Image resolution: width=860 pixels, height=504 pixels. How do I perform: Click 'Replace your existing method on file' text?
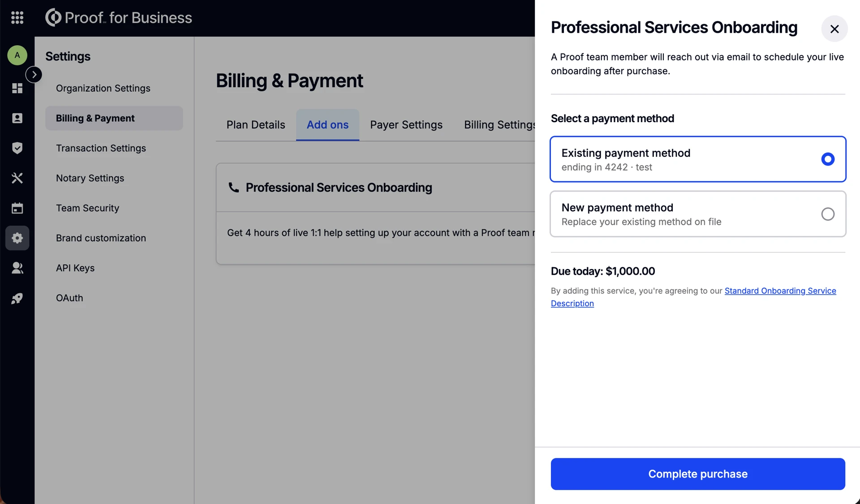[x=641, y=222]
